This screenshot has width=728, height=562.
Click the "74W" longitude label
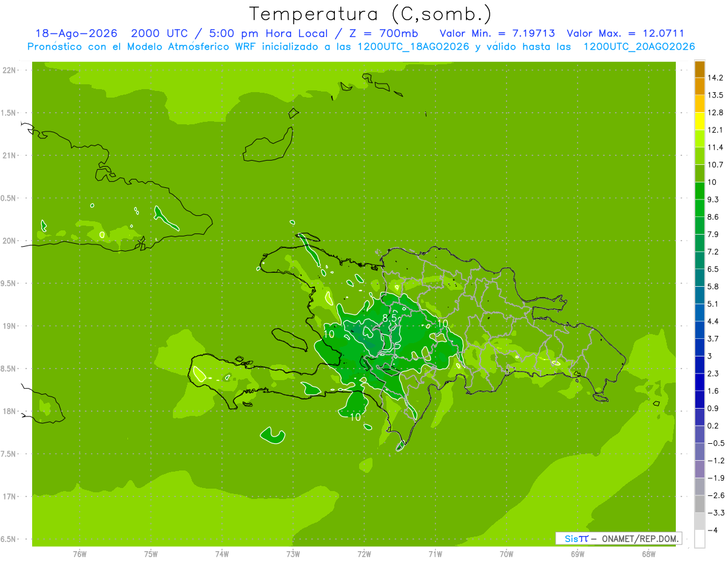[x=222, y=554]
